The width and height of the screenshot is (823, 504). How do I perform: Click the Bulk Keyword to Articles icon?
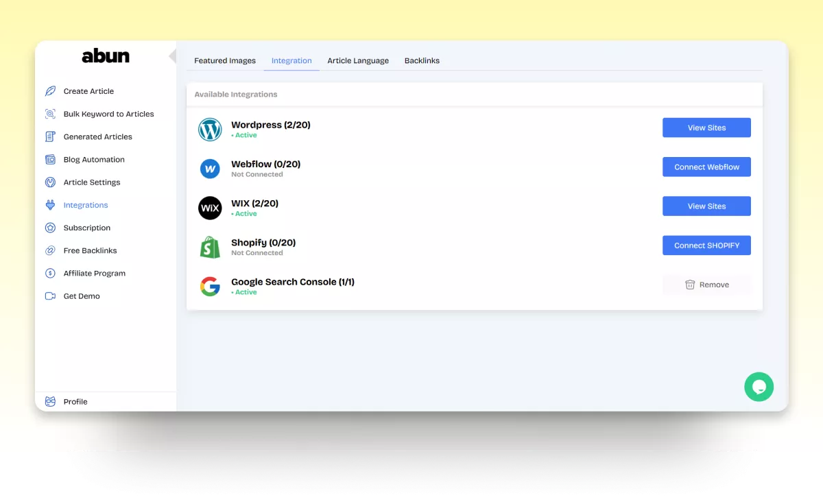50,114
